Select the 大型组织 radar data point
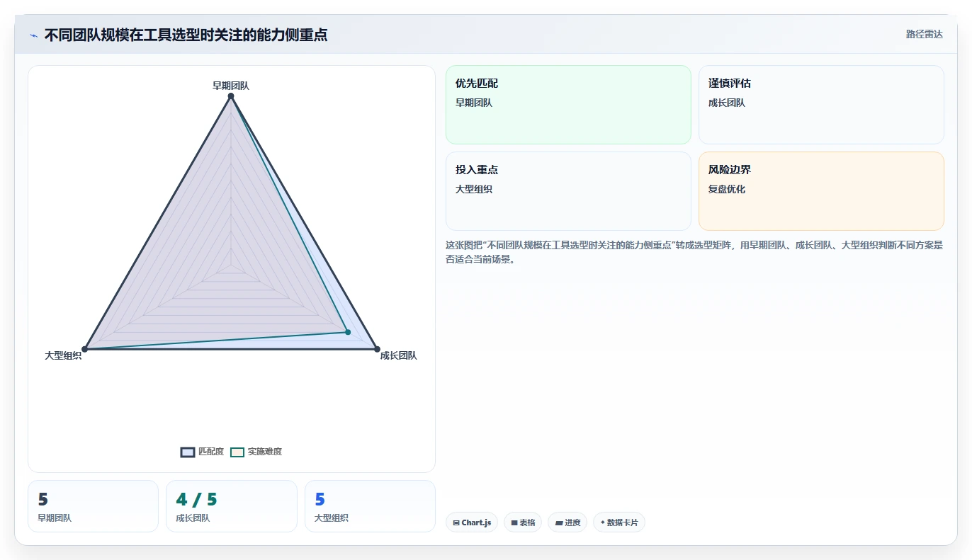This screenshot has height=560, width=972. [x=84, y=348]
